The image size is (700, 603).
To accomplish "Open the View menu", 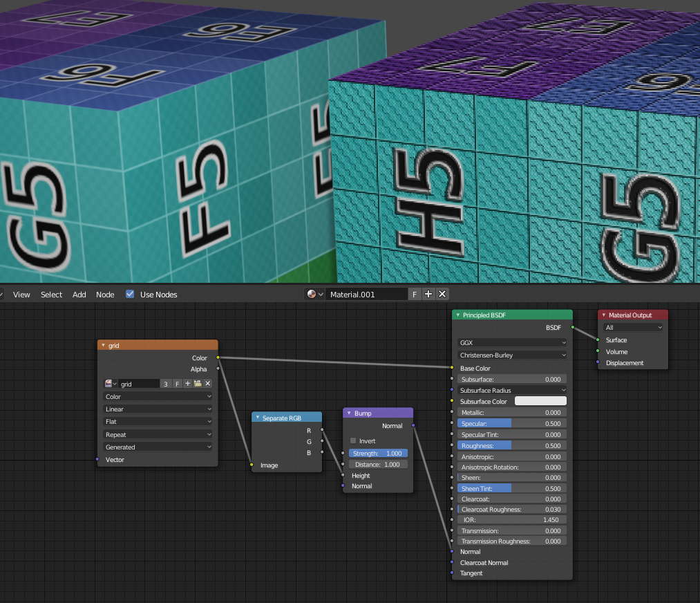I will [x=21, y=294].
